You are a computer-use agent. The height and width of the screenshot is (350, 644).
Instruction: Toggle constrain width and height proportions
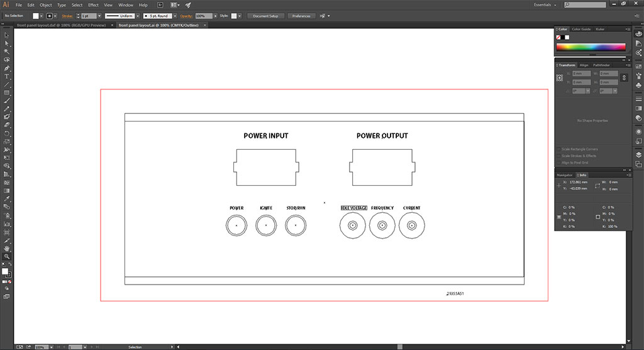tap(624, 77)
